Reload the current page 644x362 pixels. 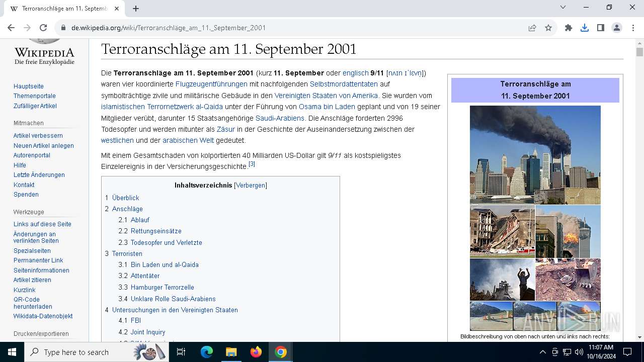[43, 28]
